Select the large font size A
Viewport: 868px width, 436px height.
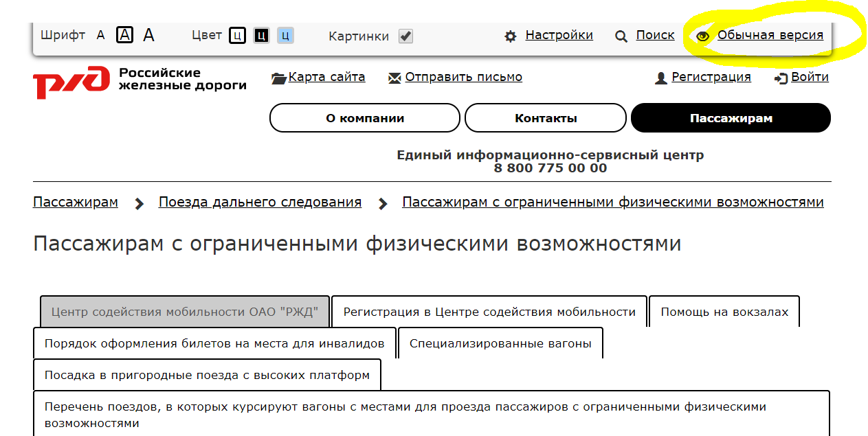pos(148,35)
